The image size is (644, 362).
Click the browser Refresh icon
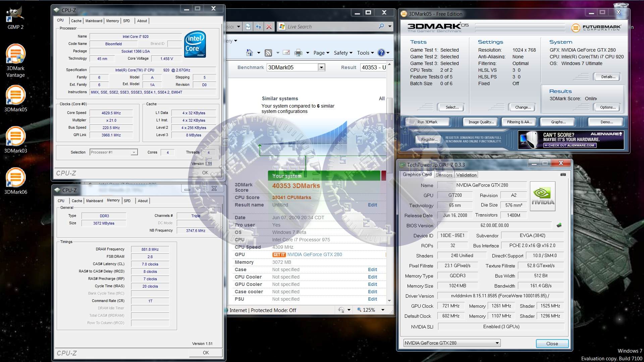(x=258, y=27)
